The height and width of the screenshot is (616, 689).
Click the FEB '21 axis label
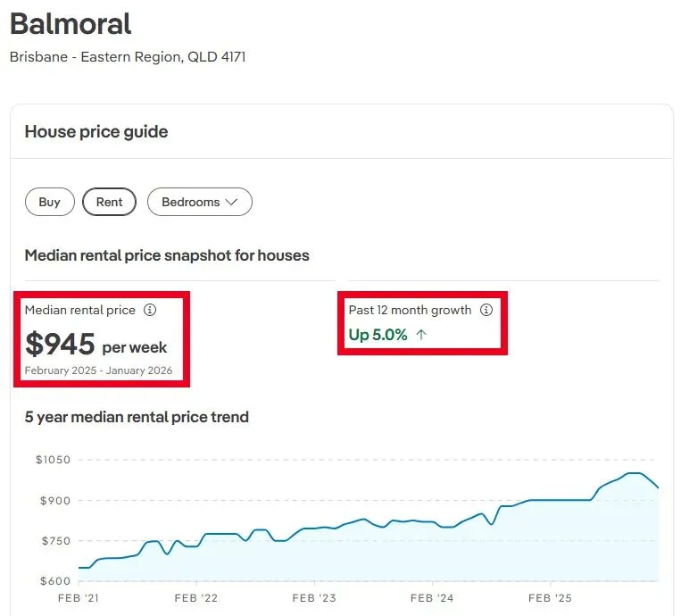coord(79,598)
